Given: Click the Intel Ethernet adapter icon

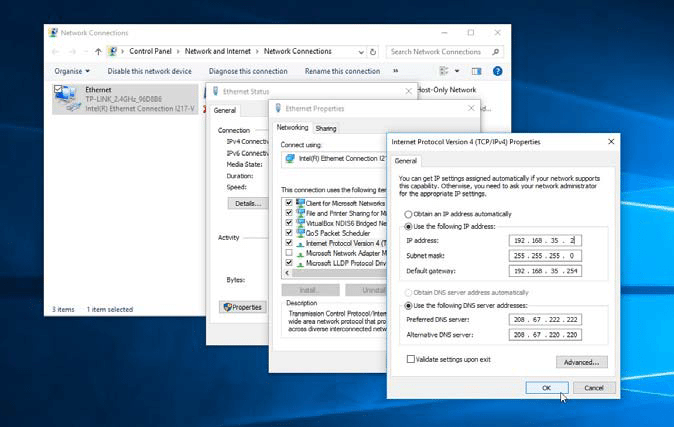Looking at the screenshot, I should 290,159.
